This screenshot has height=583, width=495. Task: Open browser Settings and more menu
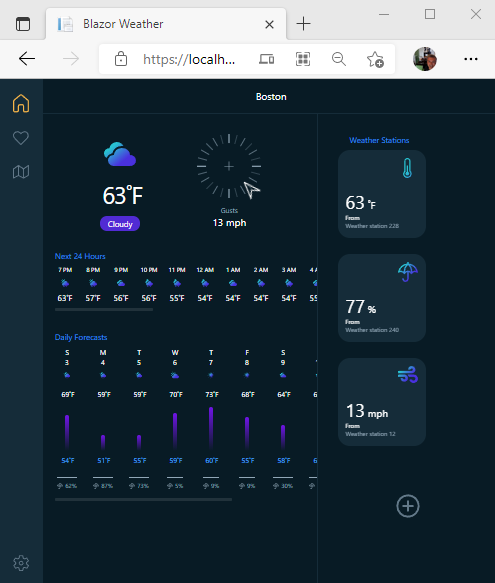coord(471,59)
